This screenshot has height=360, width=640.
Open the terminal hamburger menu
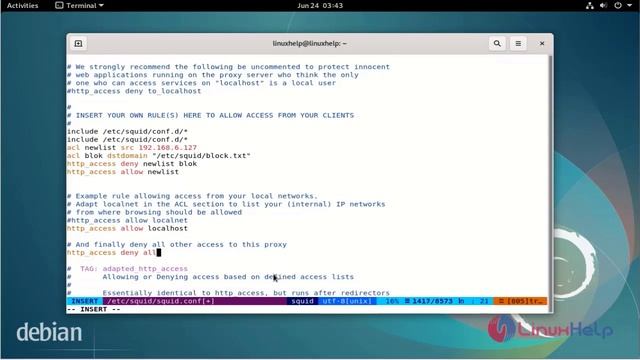(518, 43)
